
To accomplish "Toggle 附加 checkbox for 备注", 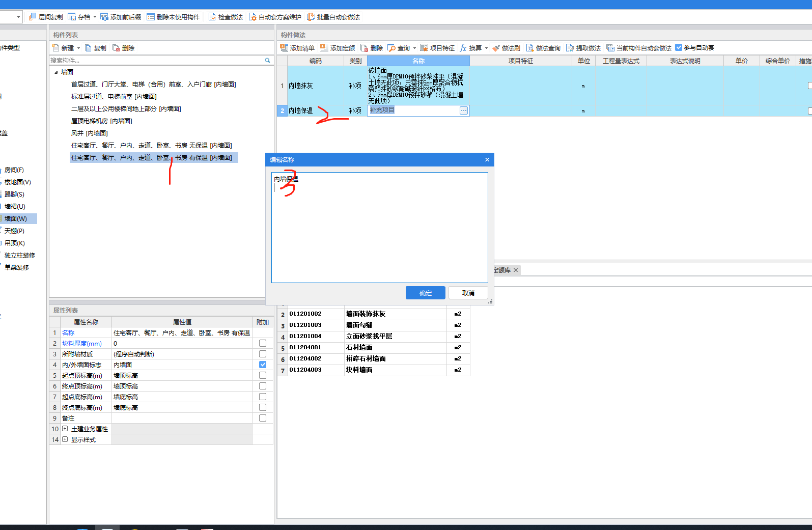I will [x=263, y=418].
